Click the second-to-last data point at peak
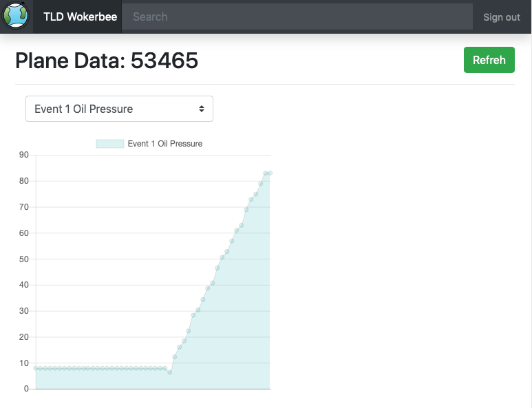The width and height of the screenshot is (532, 408). tap(266, 173)
